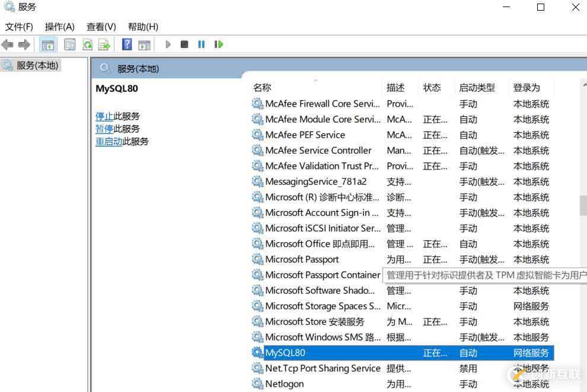Select McAfee Firewall Core Service row
587x392 pixels.
point(403,104)
